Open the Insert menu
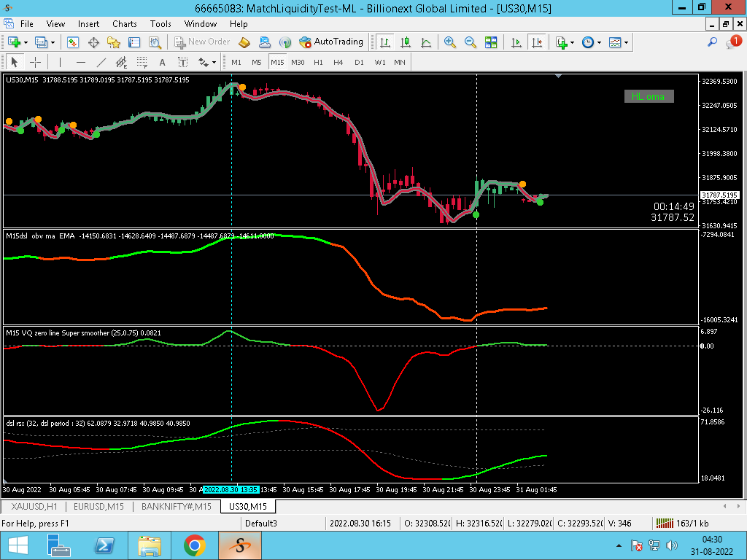Image resolution: width=747 pixels, height=560 pixels. point(88,24)
